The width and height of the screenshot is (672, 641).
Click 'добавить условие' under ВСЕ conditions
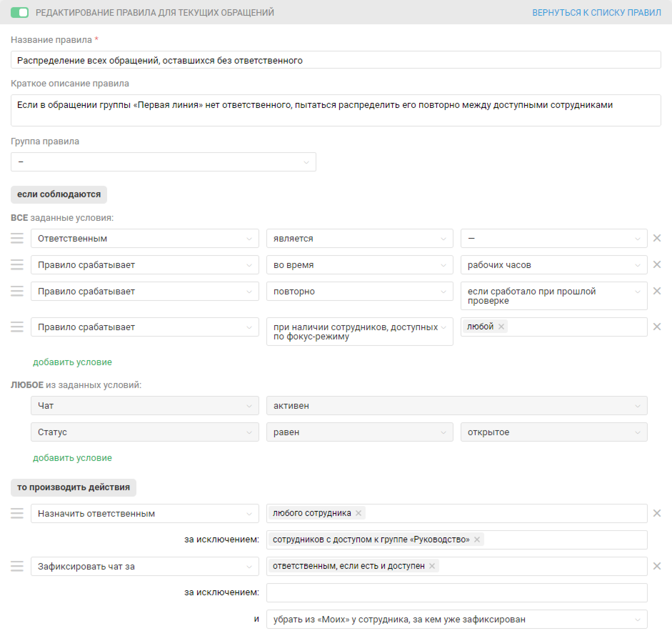pos(72,362)
